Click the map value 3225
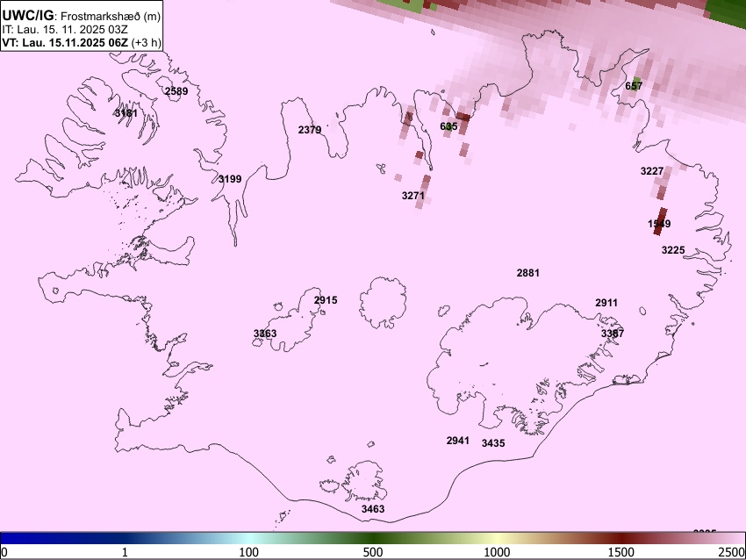Screen dimensions: 746x560 (673, 250)
